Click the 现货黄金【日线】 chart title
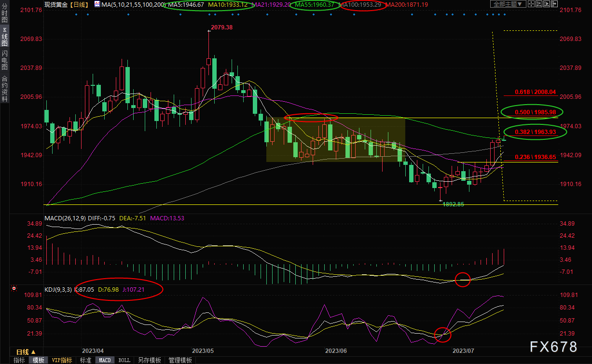Screen dimensions: 592x364 click(66, 4)
